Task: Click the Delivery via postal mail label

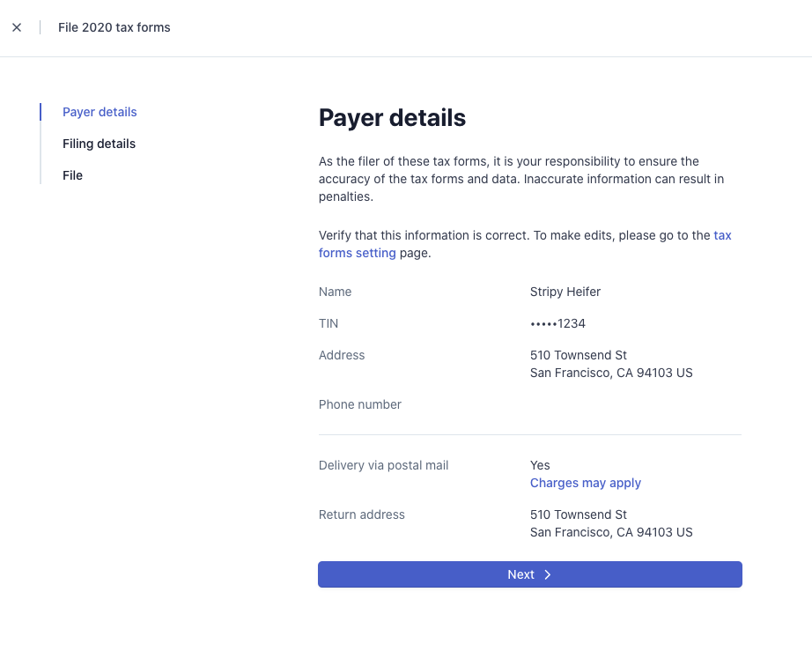Action: tap(383, 465)
